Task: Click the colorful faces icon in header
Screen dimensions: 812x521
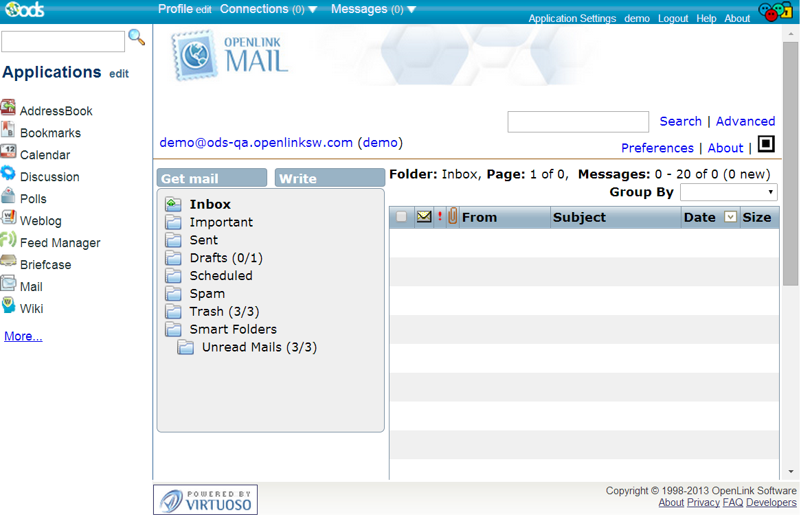Action: tap(775, 11)
